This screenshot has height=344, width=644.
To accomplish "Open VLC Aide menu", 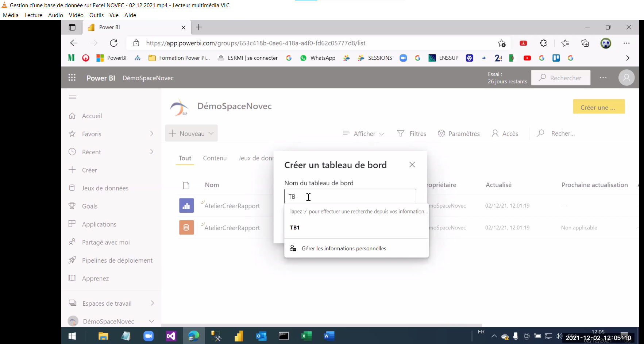I will pyautogui.click(x=130, y=15).
